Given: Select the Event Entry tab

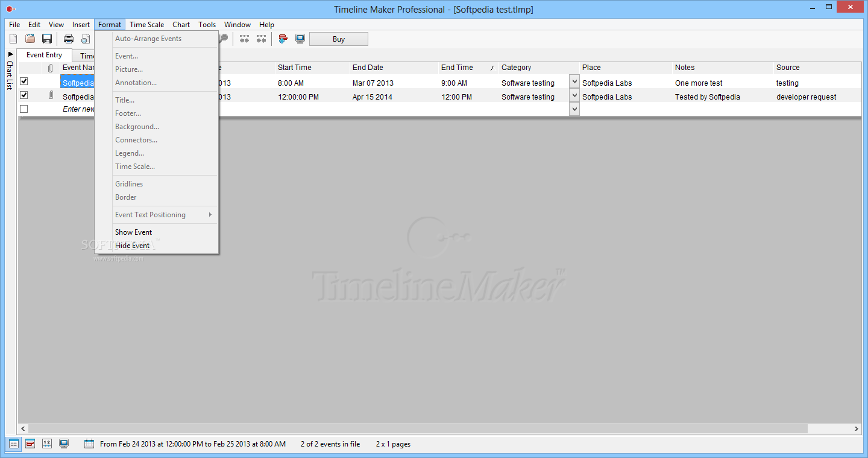Looking at the screenshot, I should tap(45, 55).
